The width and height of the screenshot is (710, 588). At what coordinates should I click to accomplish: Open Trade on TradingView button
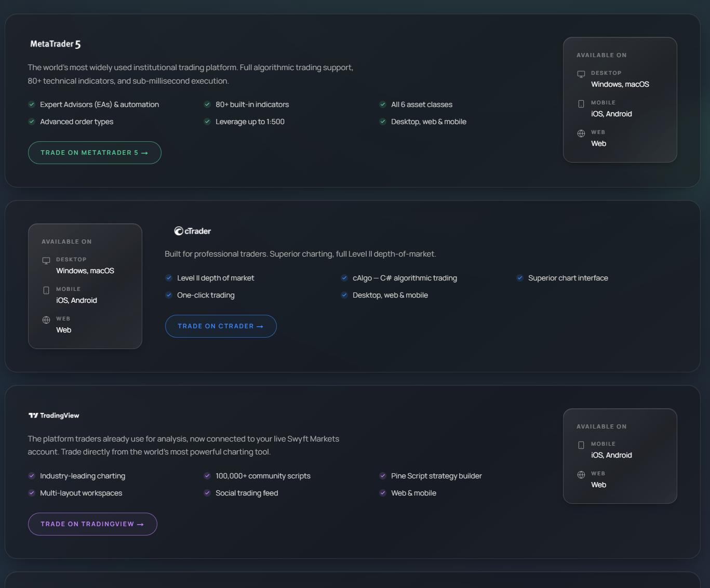coord(92,524)
